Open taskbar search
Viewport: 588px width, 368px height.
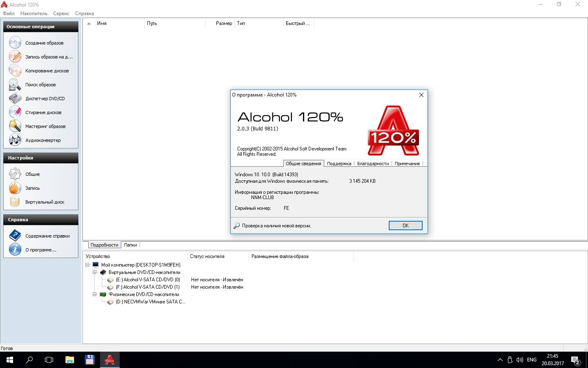click(x=29, y=360)
